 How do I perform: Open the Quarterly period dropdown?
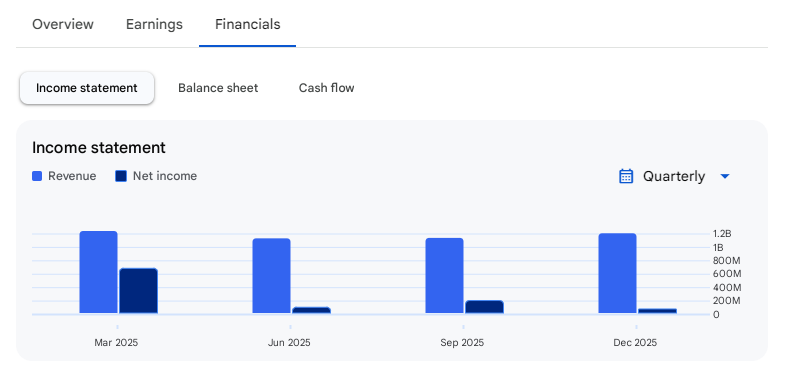coord(674,176)
